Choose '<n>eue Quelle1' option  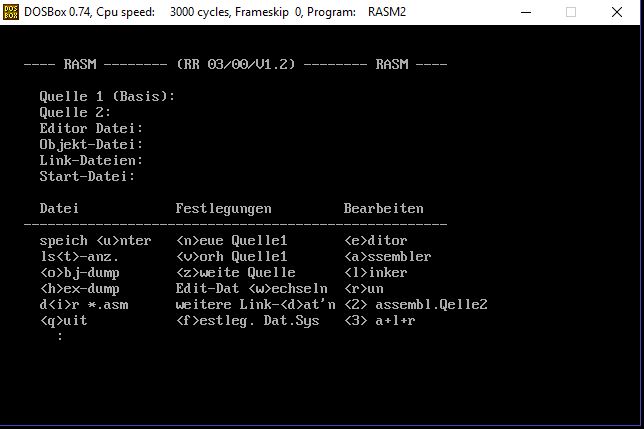point(231,241)
